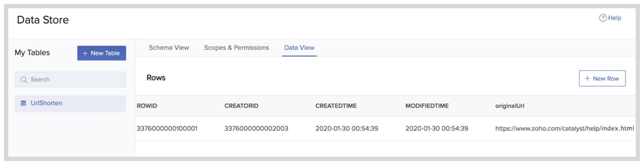Image resolution: width=644 pixels, height=165 pixels.
Task: Click the CREATORID column header
Action: pos(241,106)
